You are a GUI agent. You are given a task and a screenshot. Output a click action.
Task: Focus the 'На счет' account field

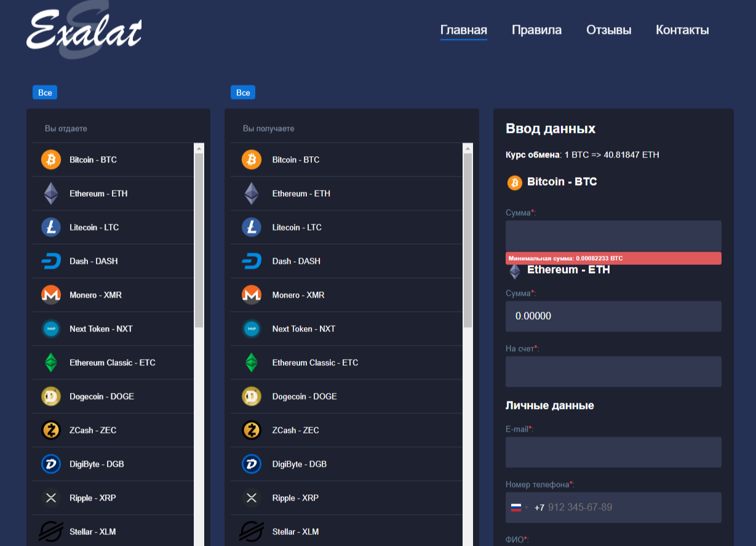[x=613, y=371]
